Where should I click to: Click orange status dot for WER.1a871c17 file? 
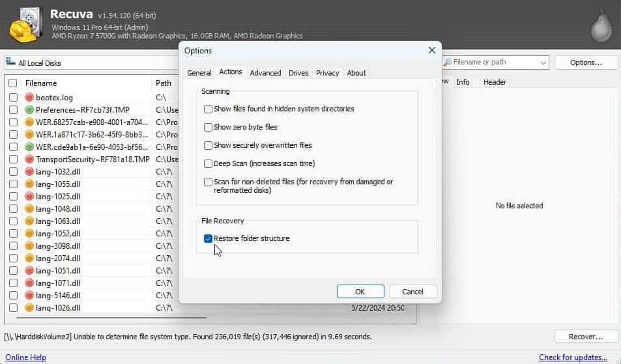click(x=29, y=135)
